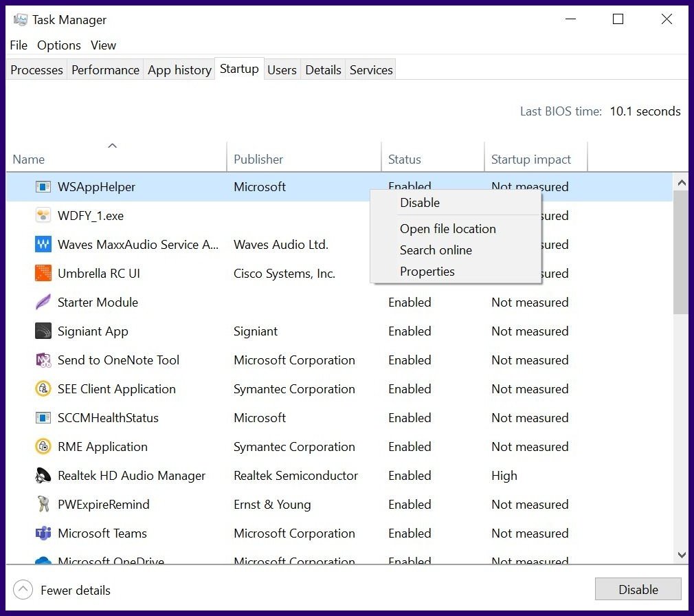
Task: Click the Ernst & Young publisher cell
Action: pyautogui.click(x=272, y=505)
